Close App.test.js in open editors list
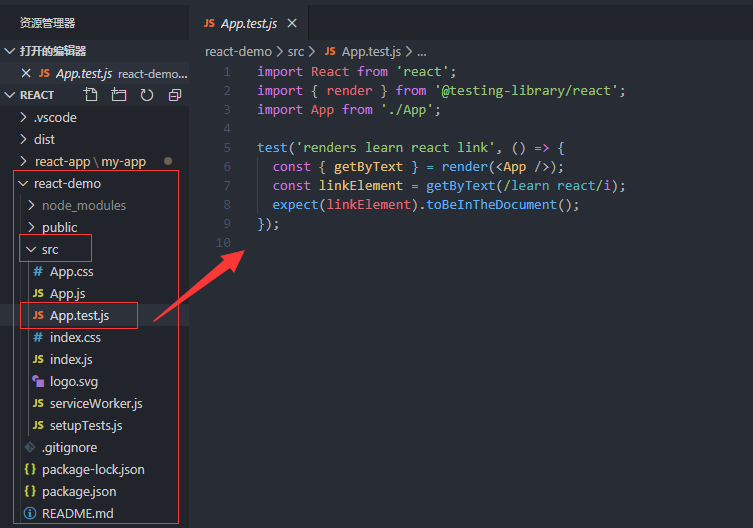The image size is (753, 528). [26, 73]
